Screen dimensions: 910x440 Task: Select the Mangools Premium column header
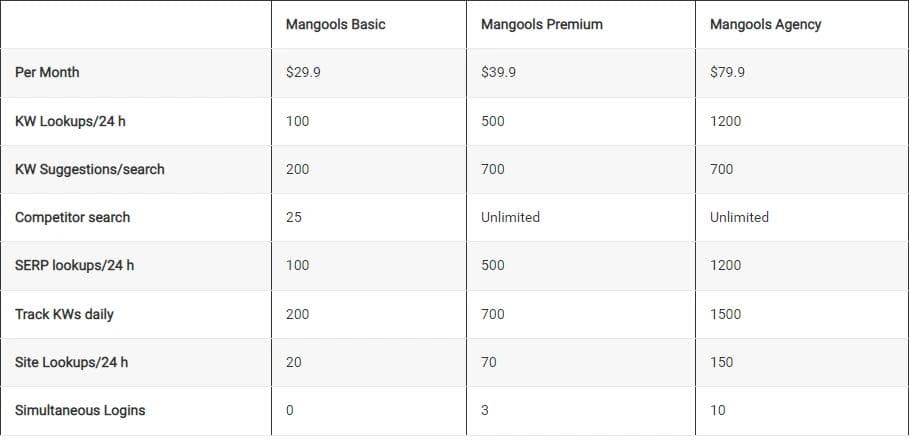pyautogui.click(x=542, y=24)
